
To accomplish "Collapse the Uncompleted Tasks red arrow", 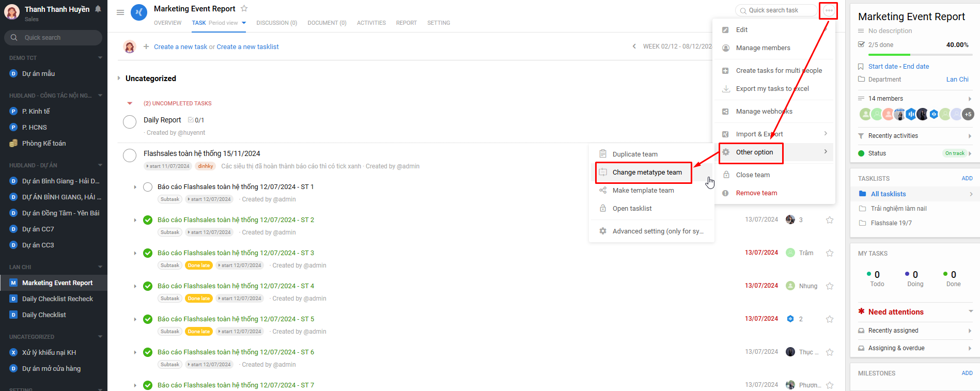I will point(130,103).
